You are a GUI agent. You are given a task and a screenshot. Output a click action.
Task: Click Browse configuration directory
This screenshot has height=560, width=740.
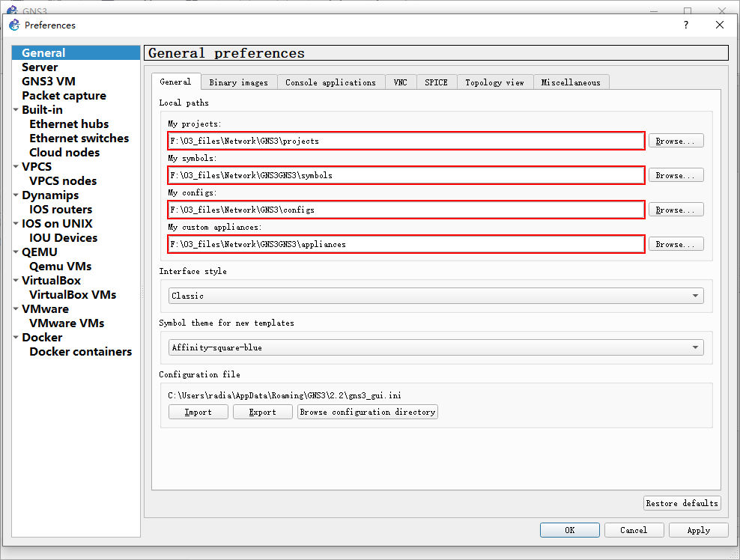368,412
